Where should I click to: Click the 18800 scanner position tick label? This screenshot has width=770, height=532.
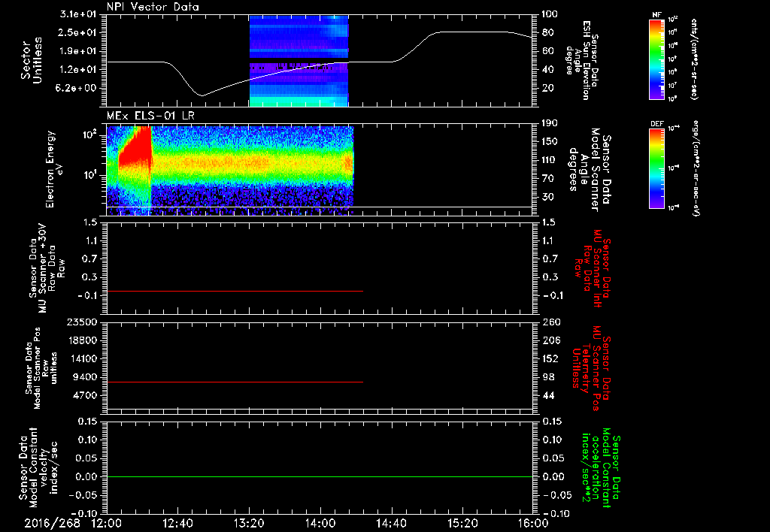click(x=83, y=340)
